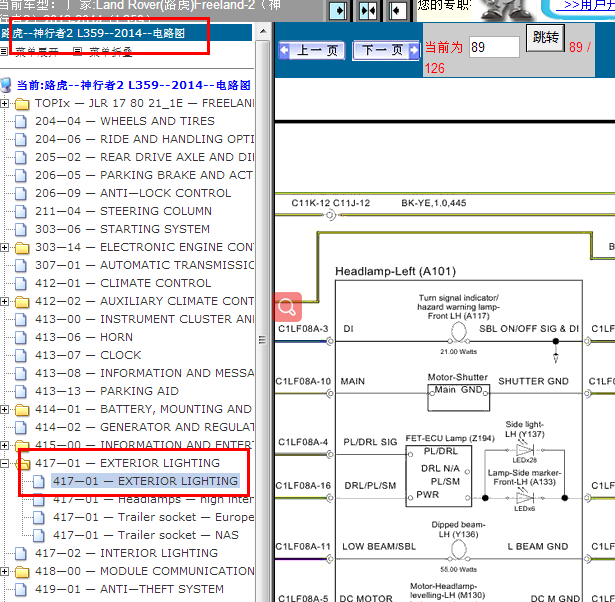Open 419-01 Anti-Theft System document
Image resolution: width=615 pixels, height=602 pixels.
point(129,589)
